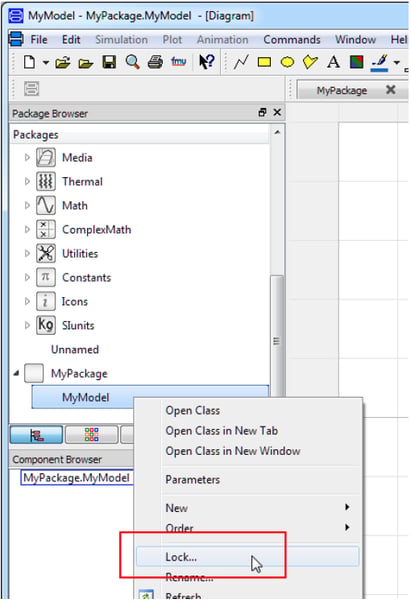Select MyModel in the package tree
This screenshot has height=603, width=411.
(x=150, y=397)
